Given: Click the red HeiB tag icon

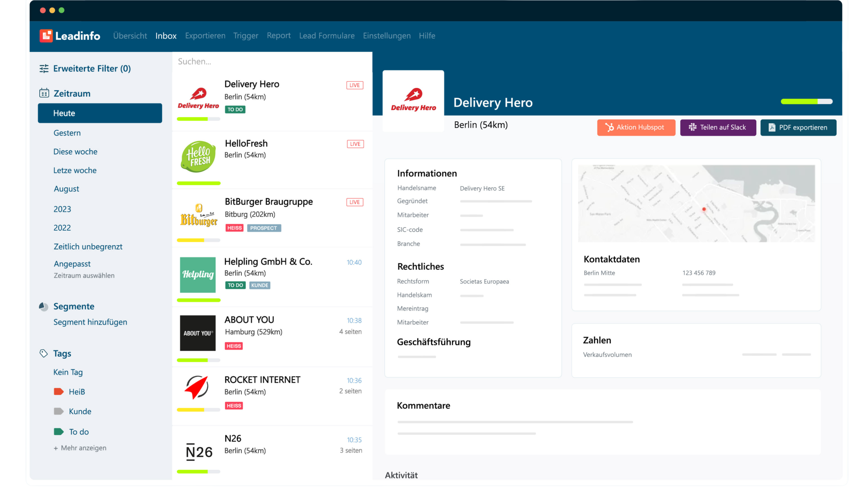Looking at the screenshot, I should (x=59, y=391).
